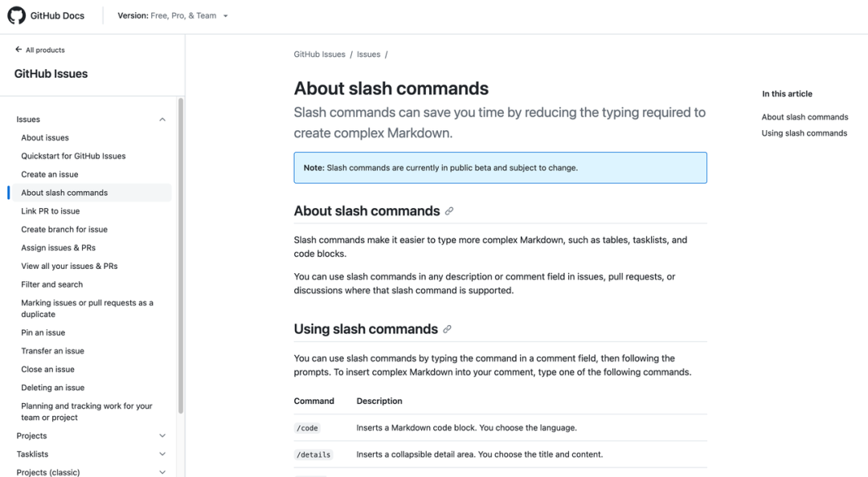Expand the Projects sidebar section
The image size is (868, 477).
point(162,436)
